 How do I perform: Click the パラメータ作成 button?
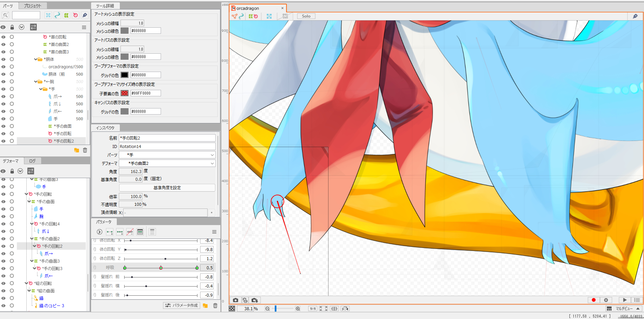click(182, 305)
